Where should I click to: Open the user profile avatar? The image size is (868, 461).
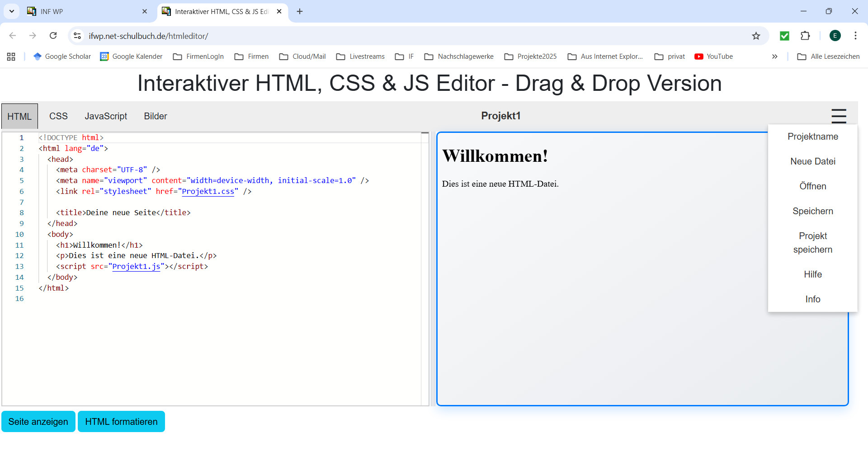(835, 36)
